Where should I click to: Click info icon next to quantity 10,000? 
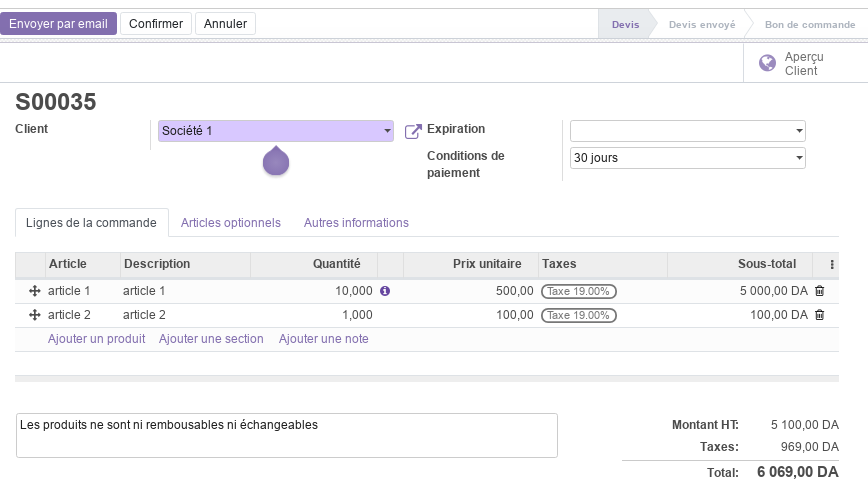coord(385,291)
